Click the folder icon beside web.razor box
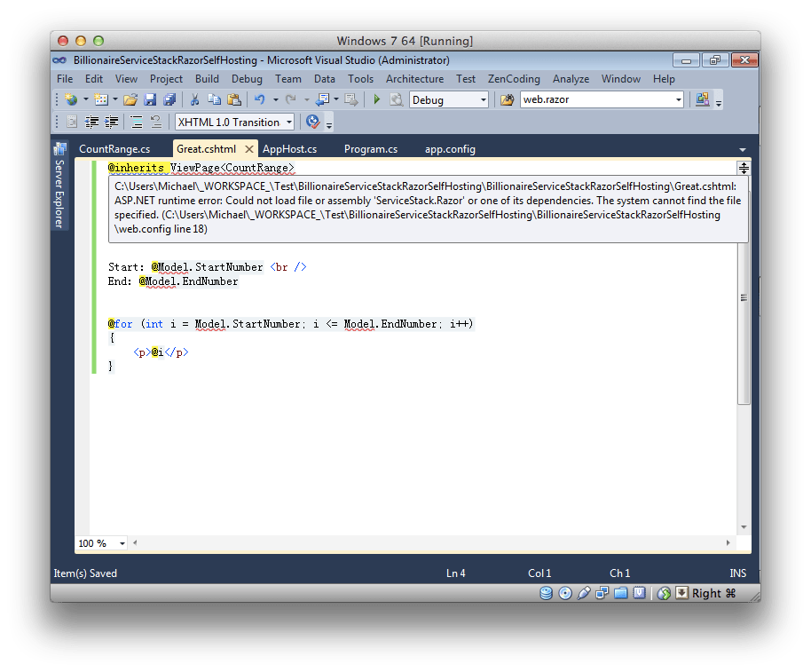Viewport: 811px width, 672px height. point(508,99)
